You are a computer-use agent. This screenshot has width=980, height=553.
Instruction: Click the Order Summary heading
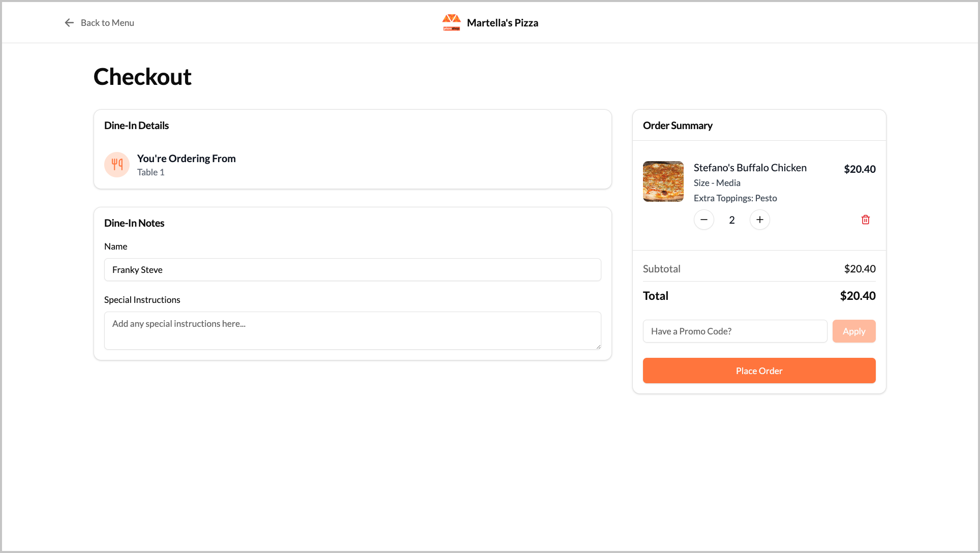677,126
